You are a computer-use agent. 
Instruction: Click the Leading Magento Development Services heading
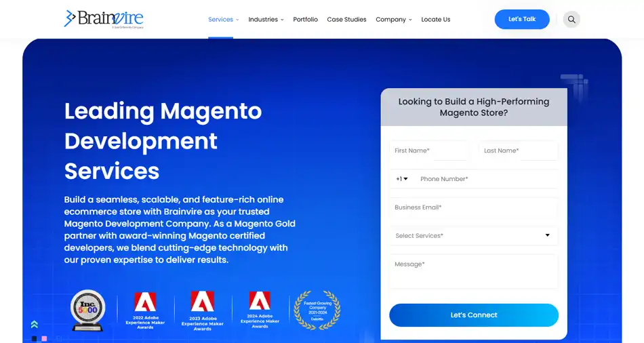tap(163, 141)
